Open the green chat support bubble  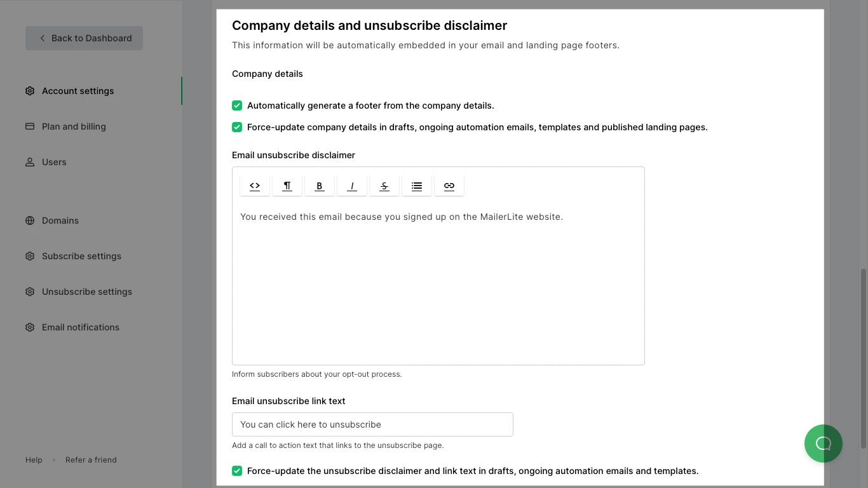click(x=823, y=444)
